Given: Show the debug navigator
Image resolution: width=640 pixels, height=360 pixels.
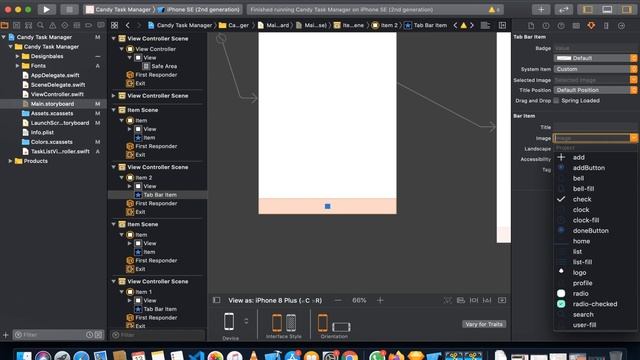Looking at the screenshot, I should click(x=76, y=25).
